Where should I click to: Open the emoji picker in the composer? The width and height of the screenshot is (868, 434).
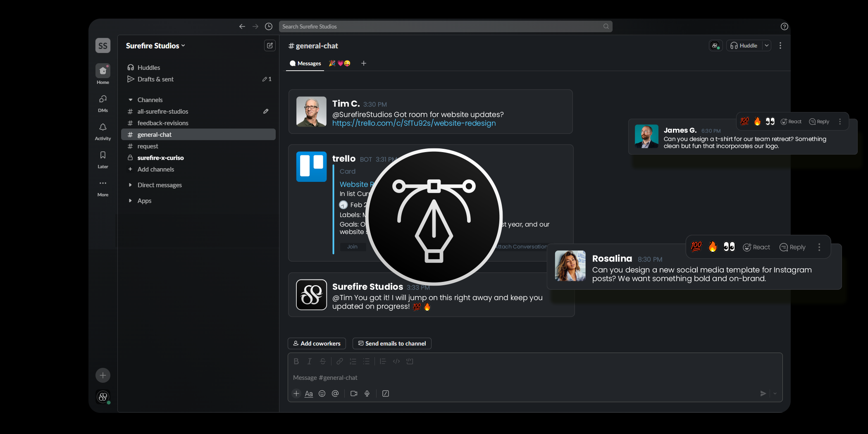322,393
